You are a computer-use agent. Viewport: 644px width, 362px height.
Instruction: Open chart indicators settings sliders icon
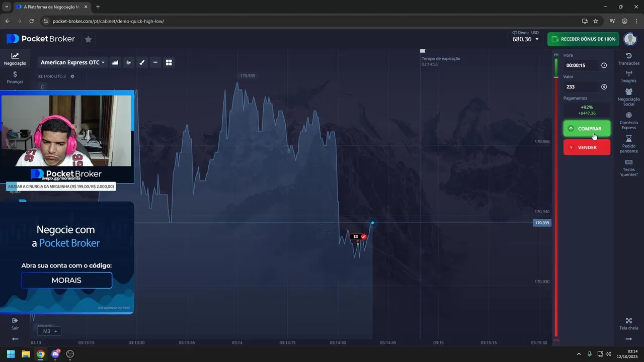(x=129, y=62)
